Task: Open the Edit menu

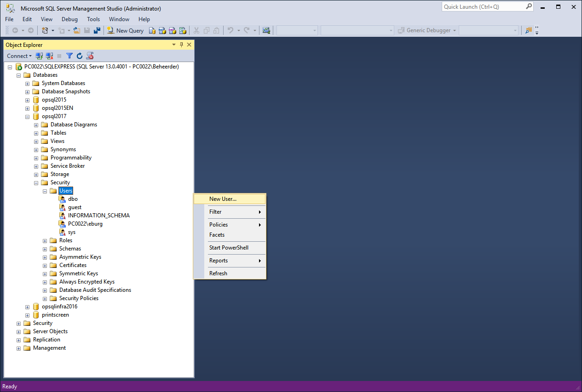Action: point(27,19)
